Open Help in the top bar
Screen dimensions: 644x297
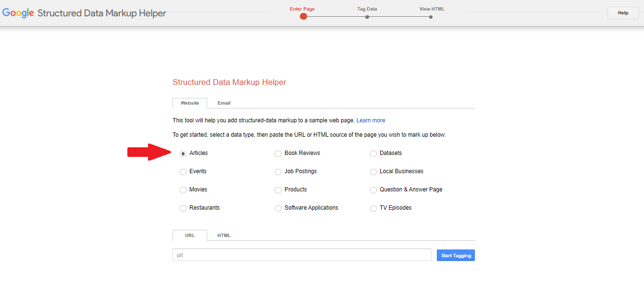[x=623, y=13]
